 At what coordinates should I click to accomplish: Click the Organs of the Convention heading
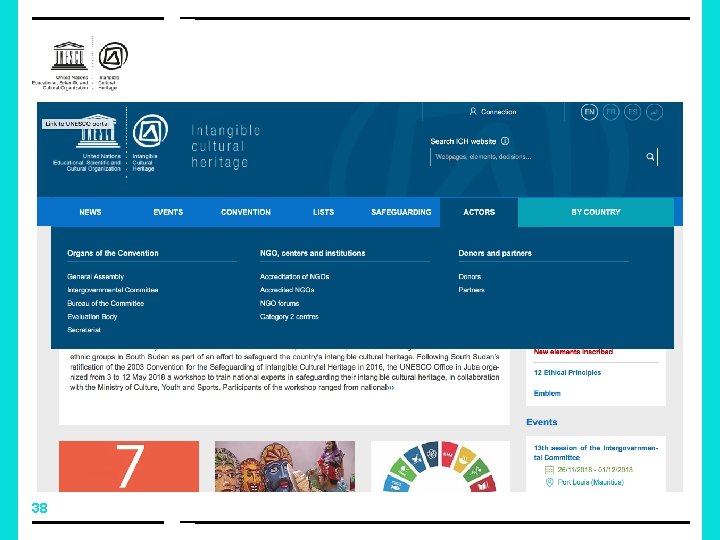tap(112, 253)
